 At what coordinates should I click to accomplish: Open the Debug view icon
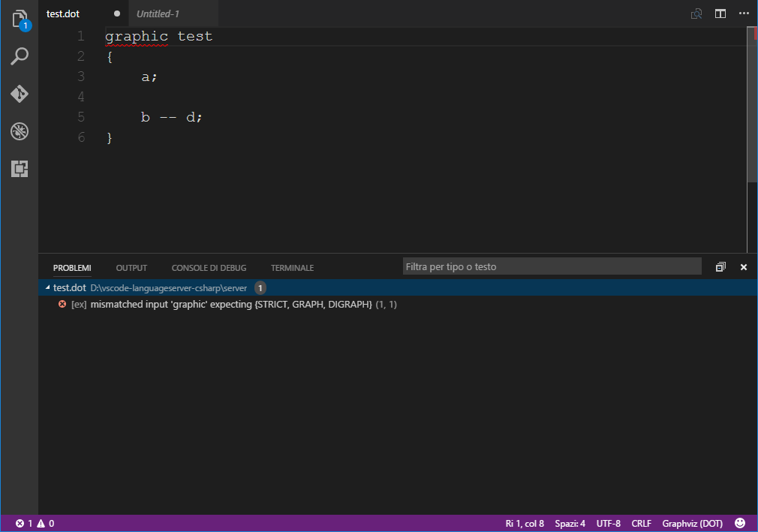click(x=20, y=131)
